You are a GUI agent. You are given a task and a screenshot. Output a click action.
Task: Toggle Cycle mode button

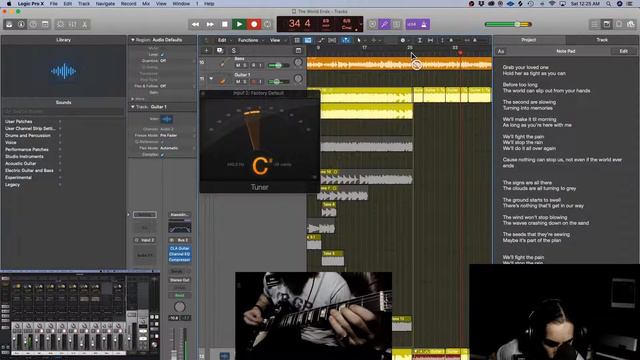pyautogui.click(x=268, y=24)
